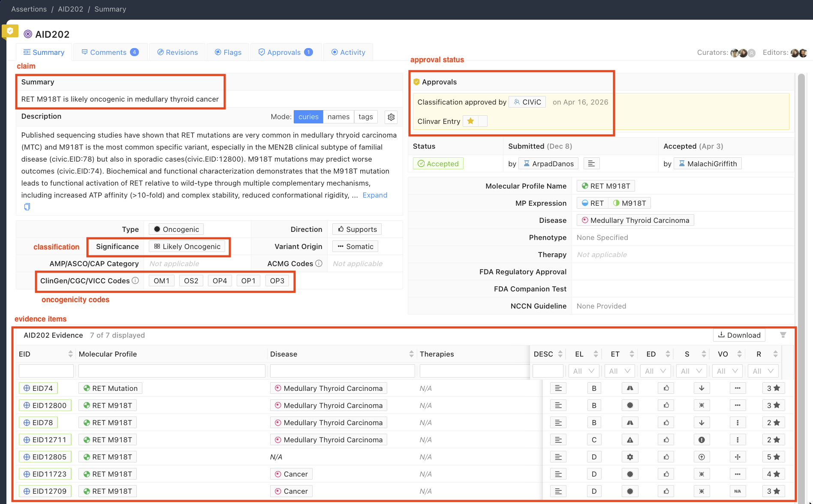Image resolution: width=813 pixels, height=504 pixels.
Task: Click the Curators avatar group
Action: (x=743, y=53)
